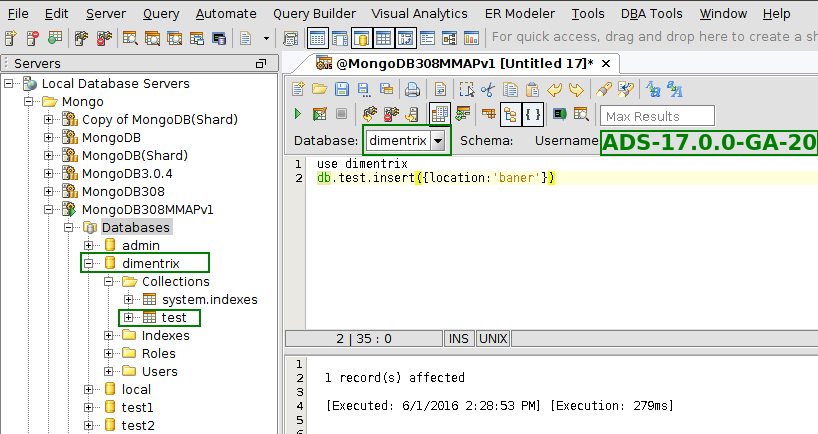
Task: Click the Save floppy disk icon
Action: click(342, 89)
